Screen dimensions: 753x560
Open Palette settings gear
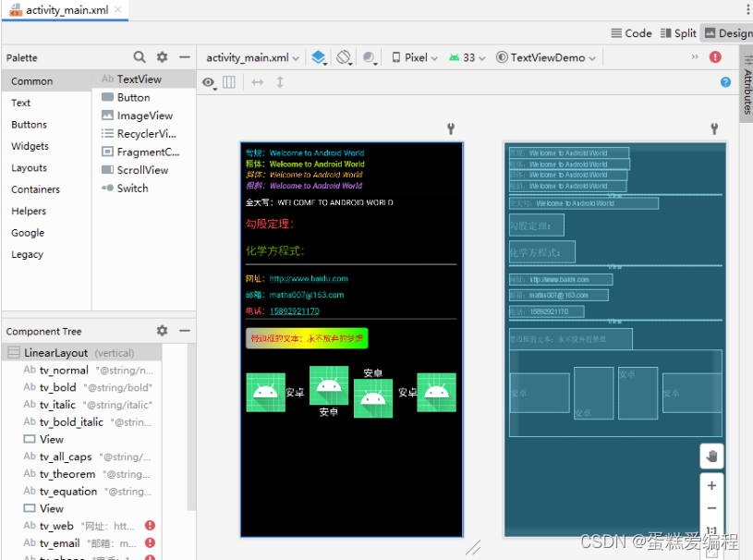pyautogui.click(x=163, y=57)
